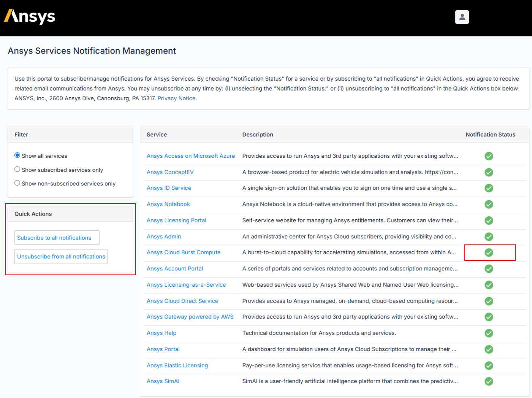Viewport: 532px width, 398px height.
Task: Open the Ansys SimAI service link
Action: tap(163, 381)
